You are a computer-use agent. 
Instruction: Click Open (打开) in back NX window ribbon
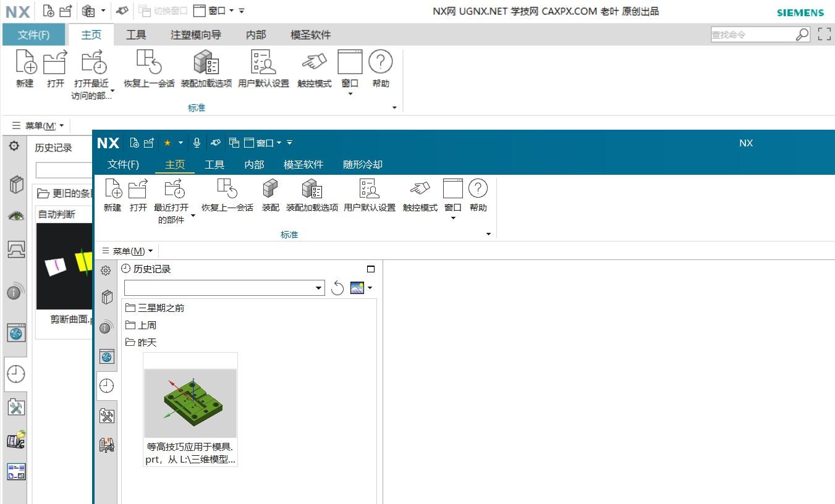55,69
